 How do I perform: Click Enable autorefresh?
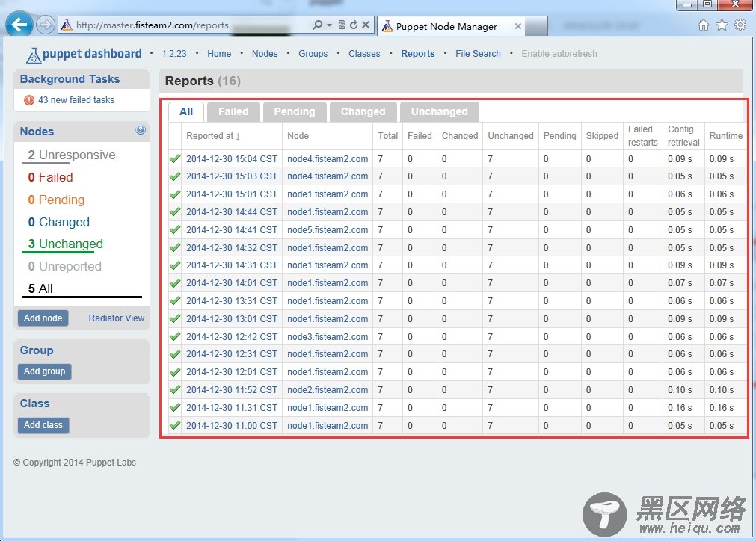[x=559, y=54]
